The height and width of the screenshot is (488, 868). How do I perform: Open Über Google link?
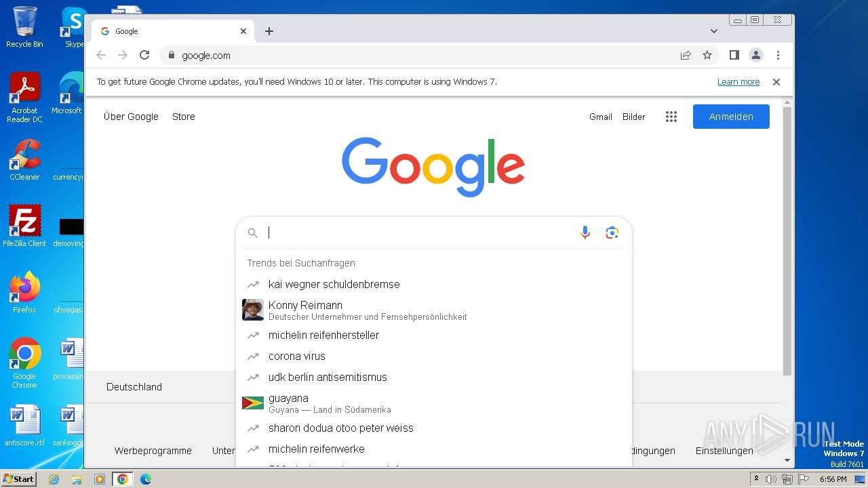coord(131,117)
